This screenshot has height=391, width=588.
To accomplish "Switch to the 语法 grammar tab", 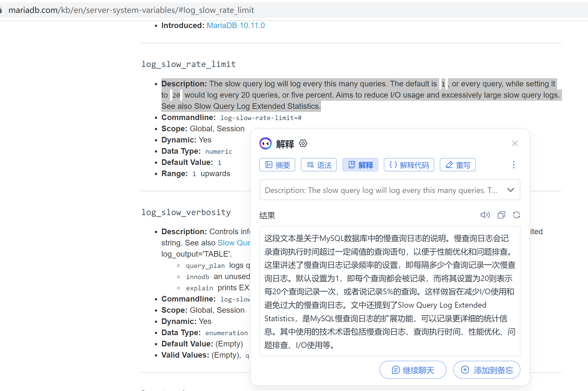I will click(319, 165).
